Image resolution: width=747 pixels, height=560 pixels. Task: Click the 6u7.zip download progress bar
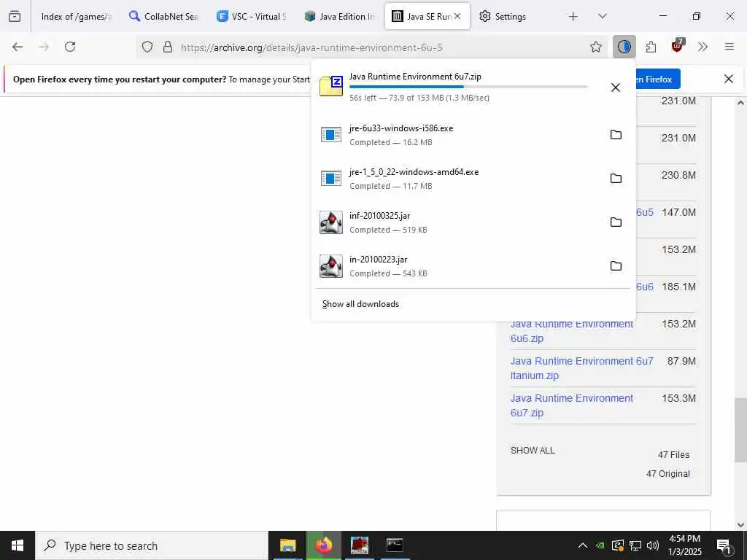pos(468,87)
